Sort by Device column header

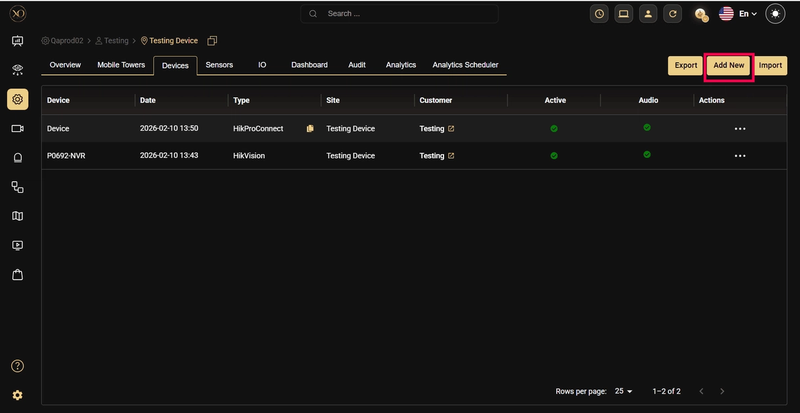58,100
